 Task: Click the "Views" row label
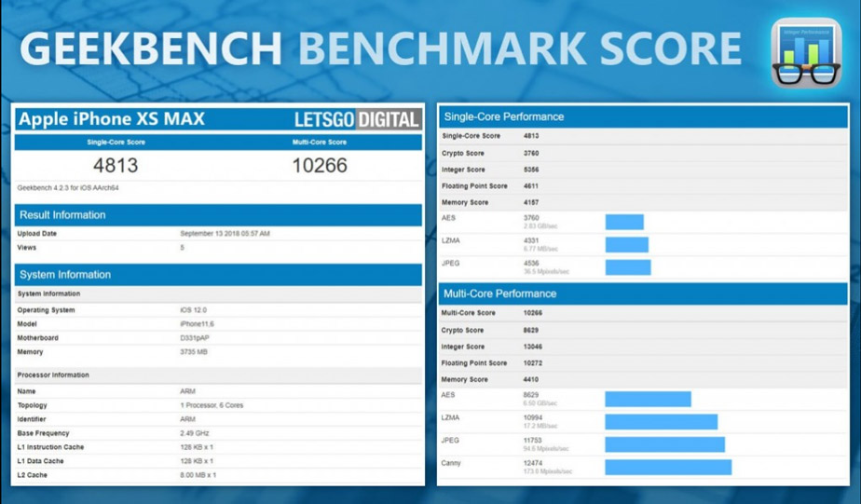point(26,248)
